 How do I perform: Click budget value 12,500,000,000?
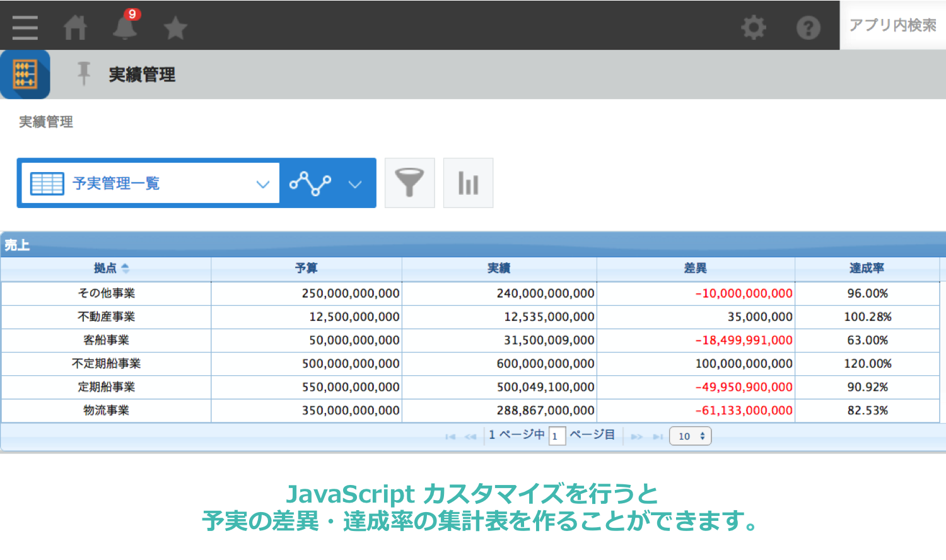click(354, 317)
